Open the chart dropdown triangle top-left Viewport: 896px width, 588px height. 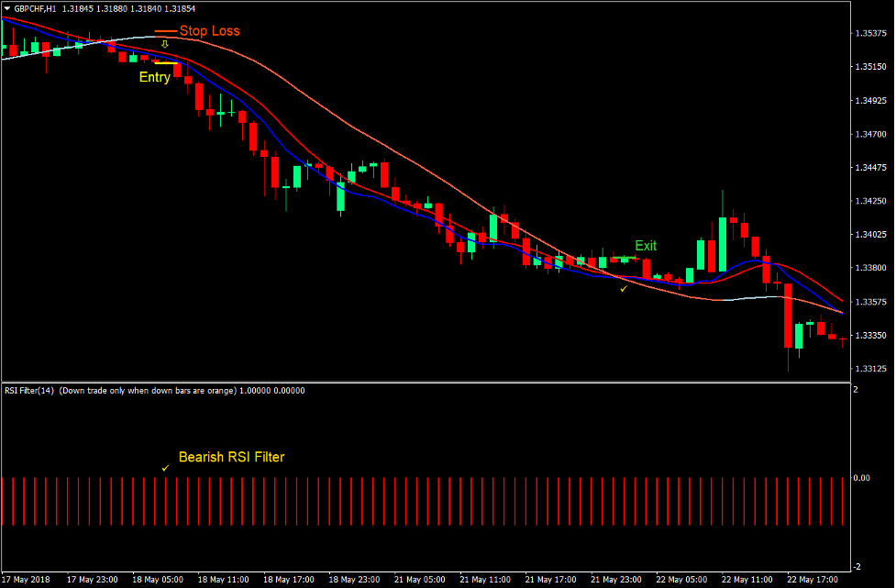click(x=7, y=8)
